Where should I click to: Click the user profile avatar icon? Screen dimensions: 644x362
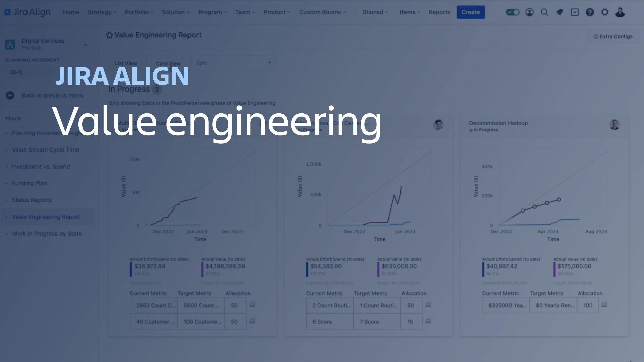point(620,12)
